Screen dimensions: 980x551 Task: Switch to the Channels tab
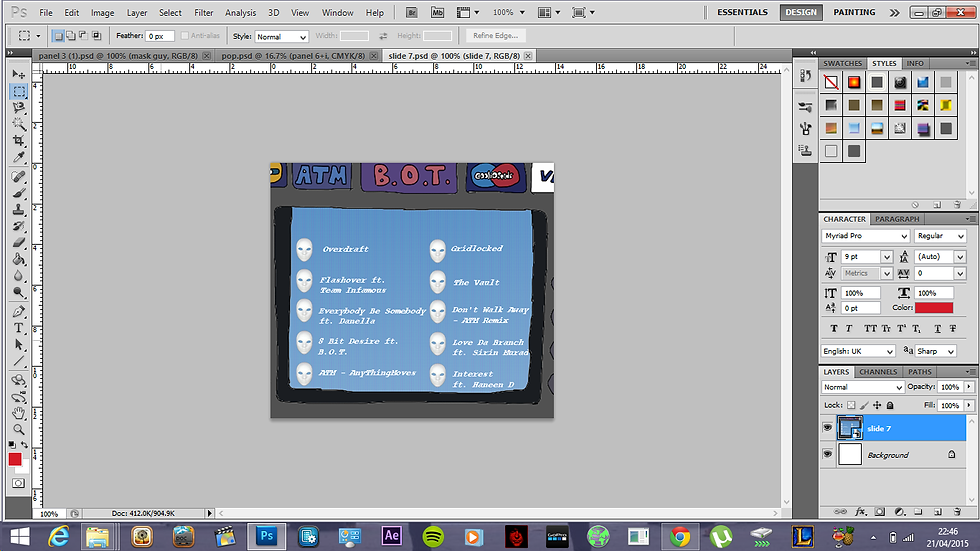pos(878,372)
